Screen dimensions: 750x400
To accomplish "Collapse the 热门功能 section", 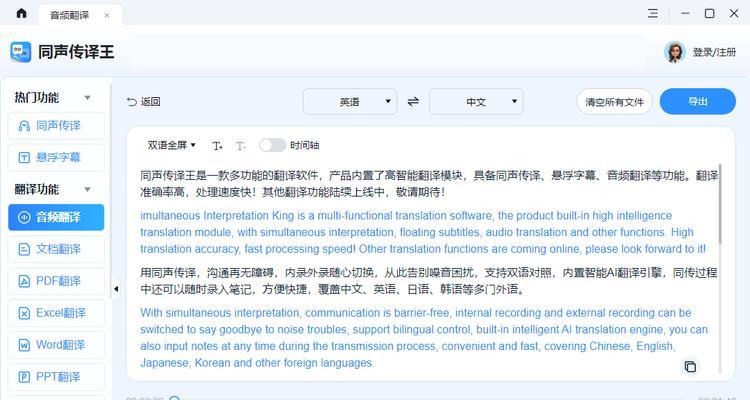I will tap(88, 98).
